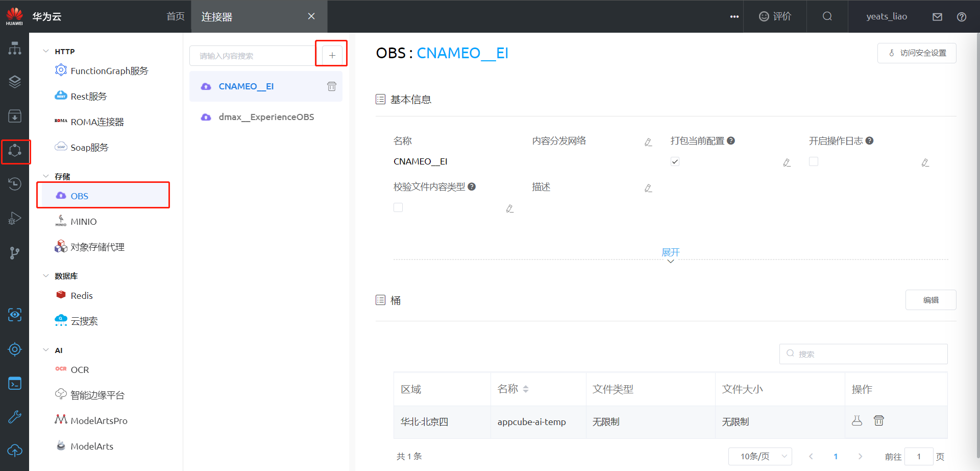Select ROMA连接器 connector type
The width and height of the screenshot is (980, 471).
[x=89, y=122]
